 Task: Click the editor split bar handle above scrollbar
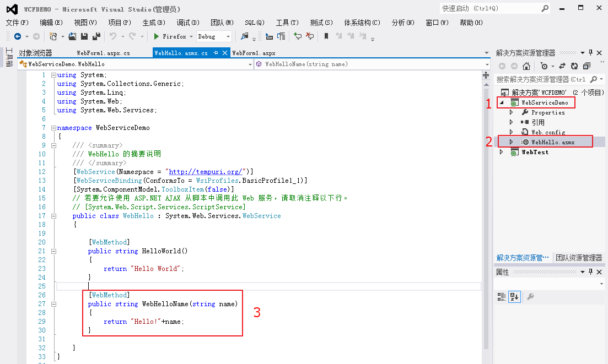pyautogui.click(x=486, y=75)
